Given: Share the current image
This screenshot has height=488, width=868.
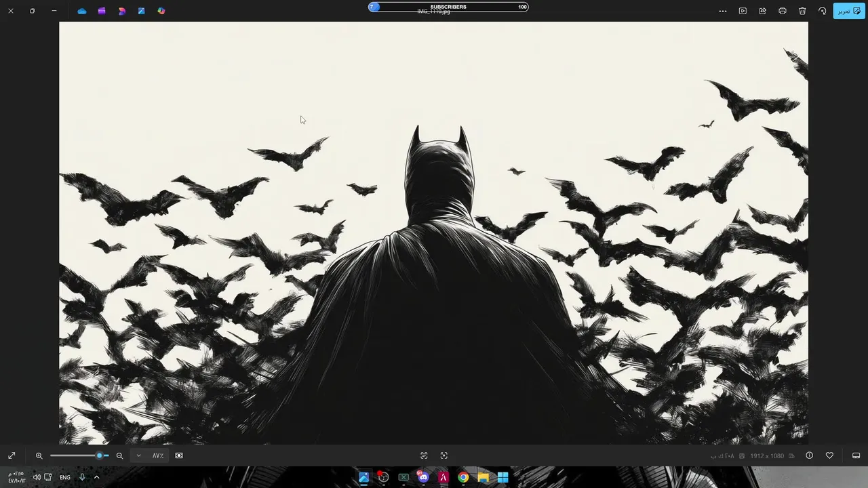Looking at the screenshot, I should 762,11.
